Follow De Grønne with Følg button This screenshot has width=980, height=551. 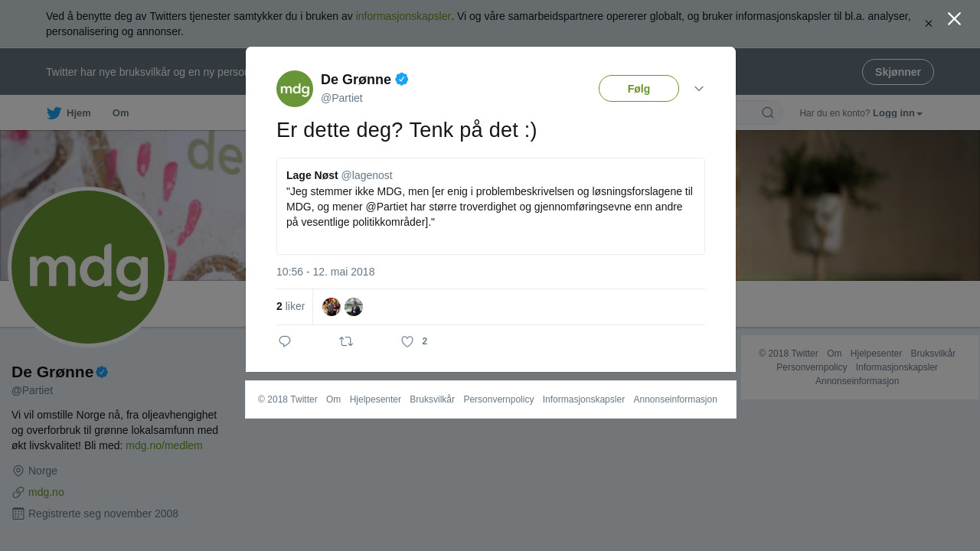[639, 89]
